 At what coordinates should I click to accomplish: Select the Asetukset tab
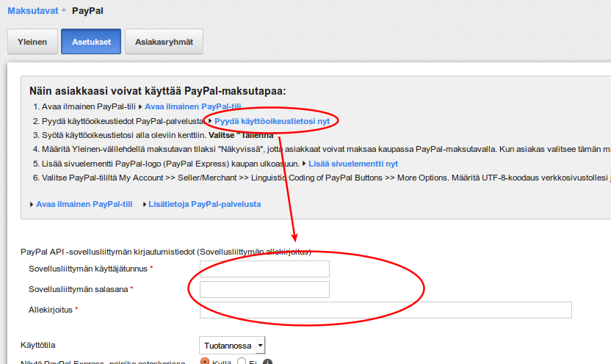[x=91, y=42]
